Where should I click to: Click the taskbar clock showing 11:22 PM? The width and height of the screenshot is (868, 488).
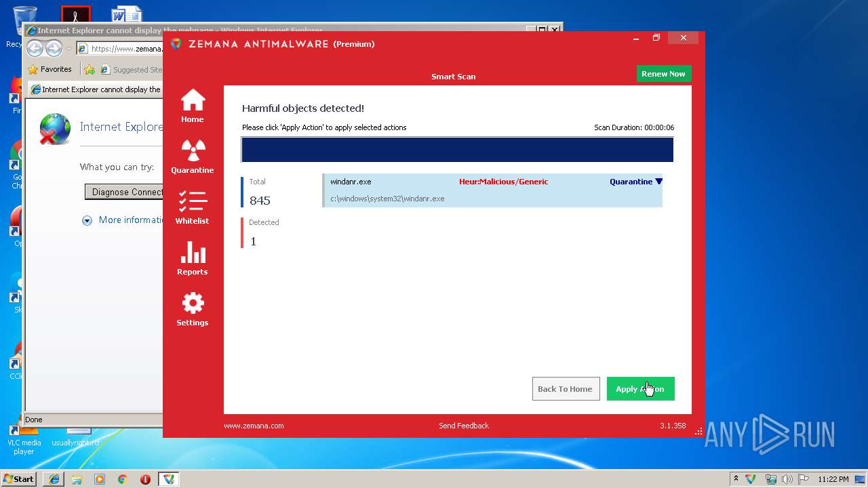(833, 479)
